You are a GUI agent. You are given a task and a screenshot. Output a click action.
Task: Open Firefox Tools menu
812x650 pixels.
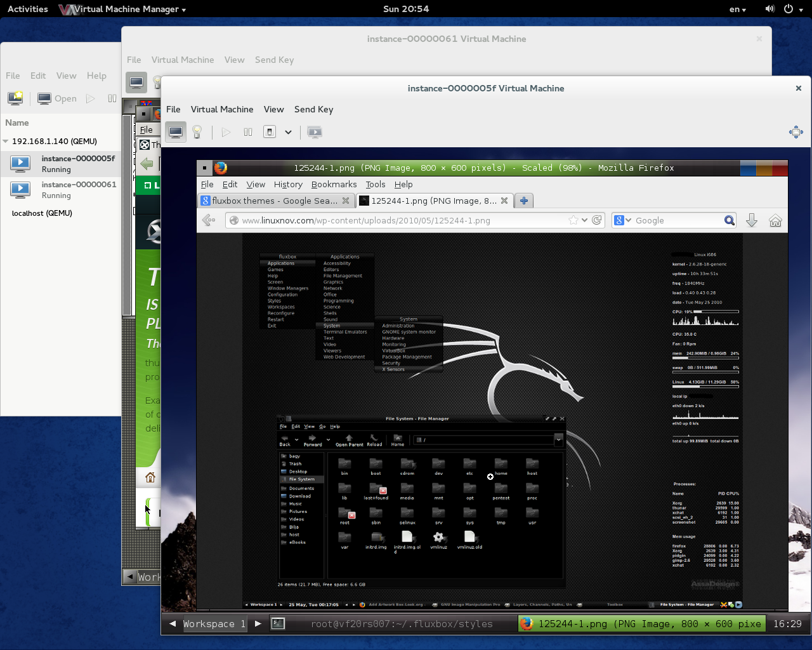tap(376, 184)
